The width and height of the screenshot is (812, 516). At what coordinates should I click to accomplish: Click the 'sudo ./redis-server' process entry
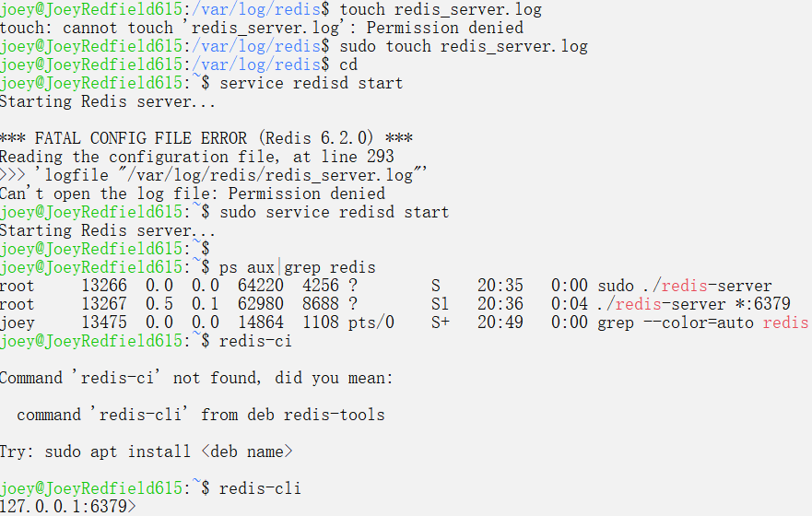[684, 286]
